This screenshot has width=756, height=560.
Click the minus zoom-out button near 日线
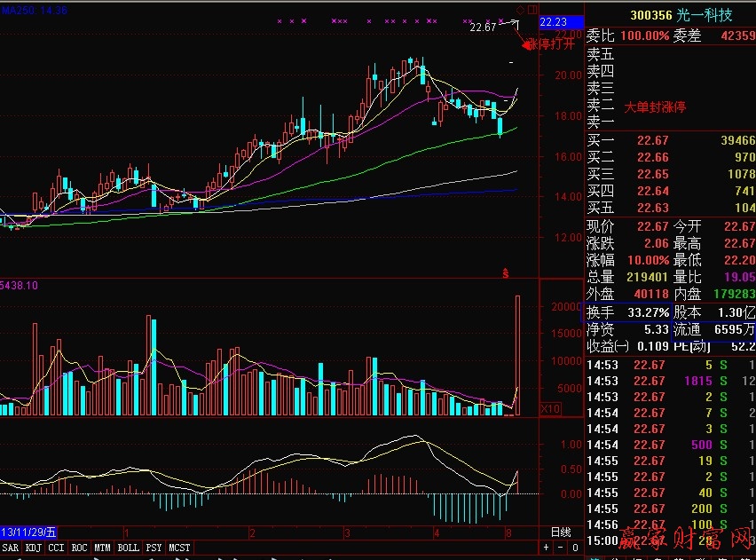(562, 548)
